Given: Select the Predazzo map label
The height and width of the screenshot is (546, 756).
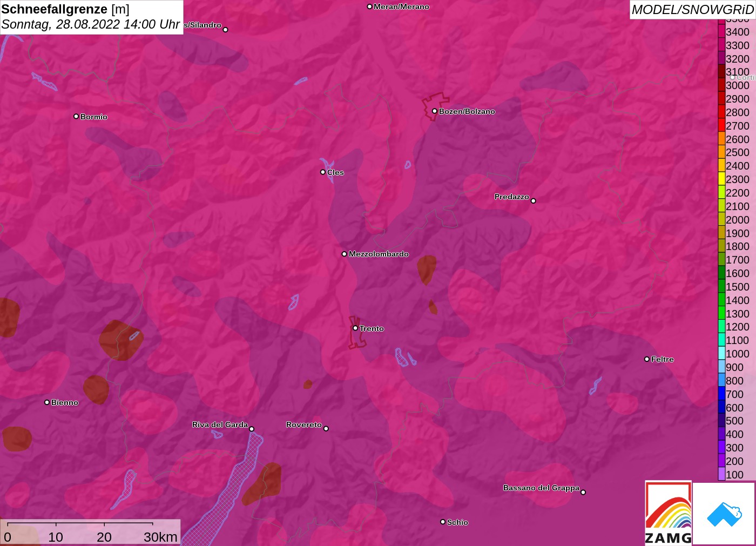Looking at the screenshot, I should [x=512, y=197].
